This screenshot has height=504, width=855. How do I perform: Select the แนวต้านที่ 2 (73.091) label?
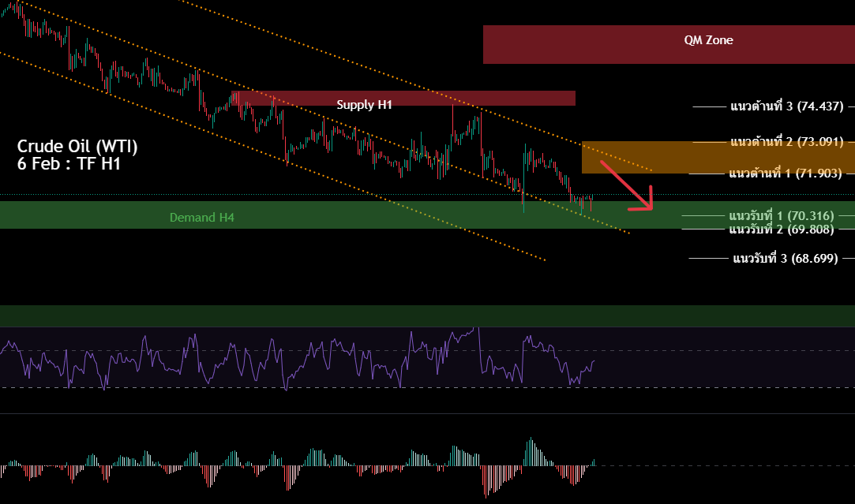point(786,143)
